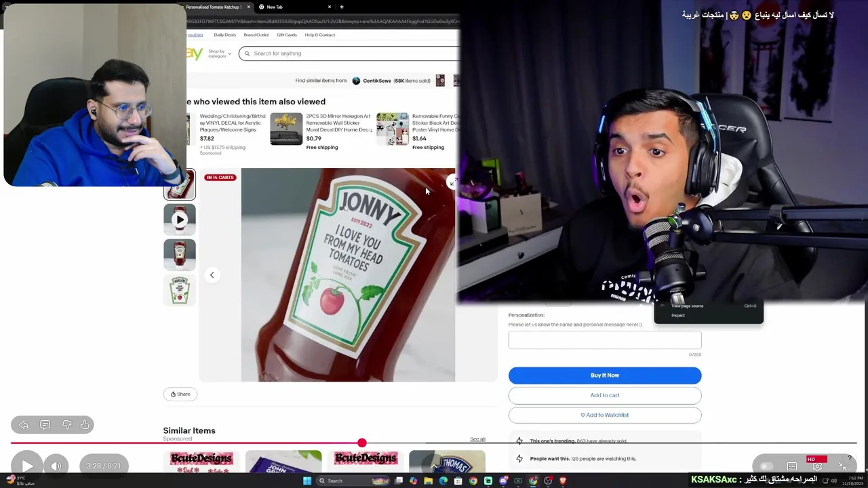This screenshot has width=868, height=488.
Task: Play the product video thumbnail
Action: pos(180,220)
